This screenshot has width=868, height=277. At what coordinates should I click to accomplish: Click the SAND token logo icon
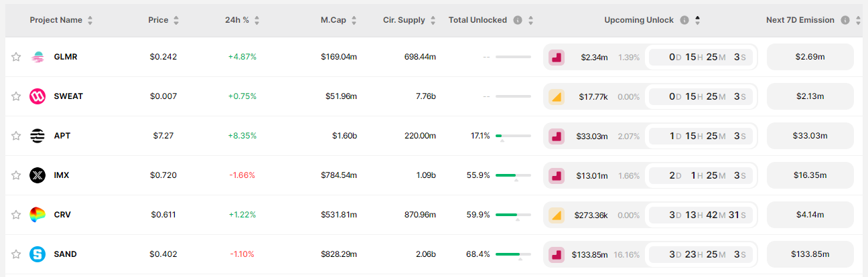[38, 254]
